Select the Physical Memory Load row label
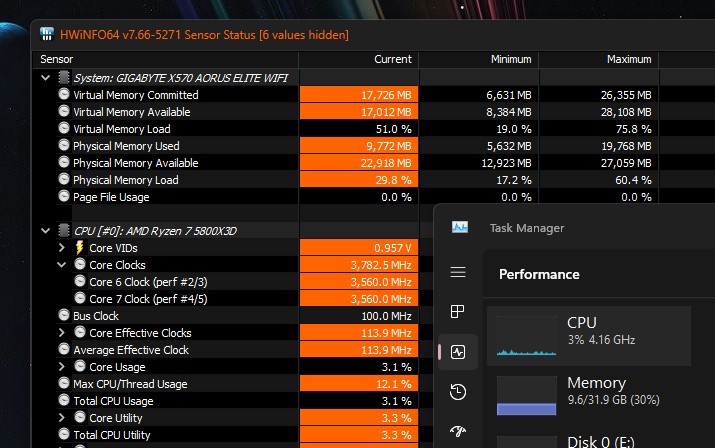The image size is (715, 448). 125,180
